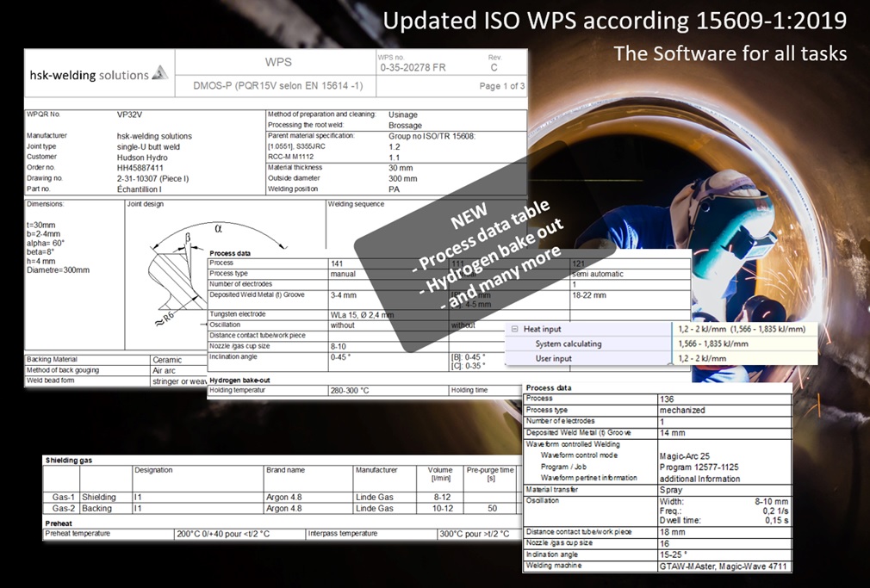Image resolution: width=870 pixels, height=588 pixels.
Task: Click the Rev. C field in header
Action: click(x=494, y=66)
